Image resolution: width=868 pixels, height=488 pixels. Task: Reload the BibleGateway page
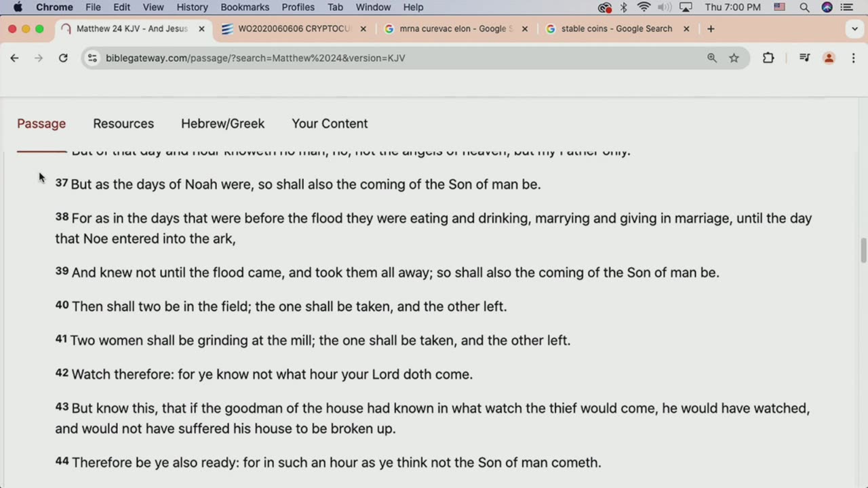click(63, 58)
